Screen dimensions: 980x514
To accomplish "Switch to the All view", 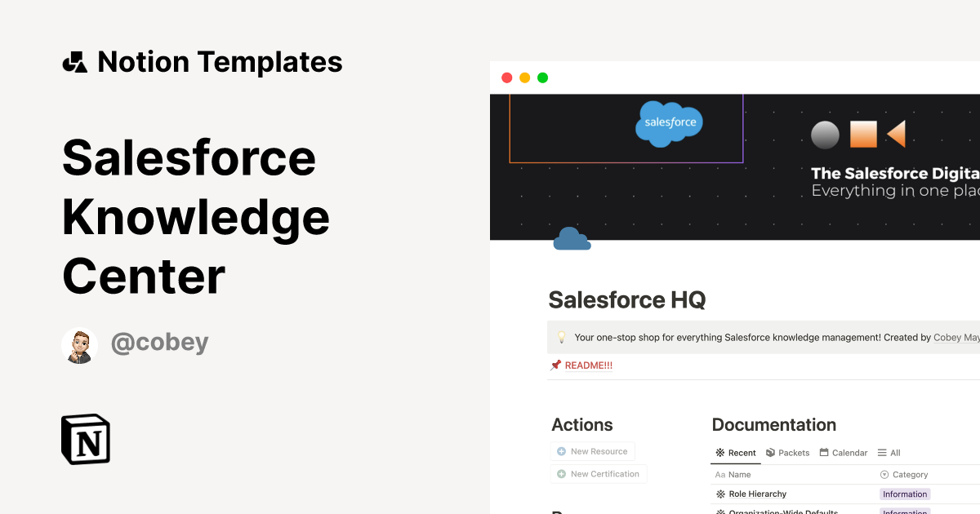I will [x=889, y=453].
